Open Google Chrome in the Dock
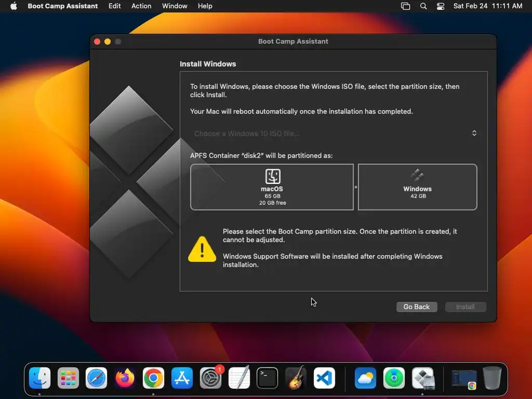This screenshot has width=532, height=399. [x=153, y=378]
